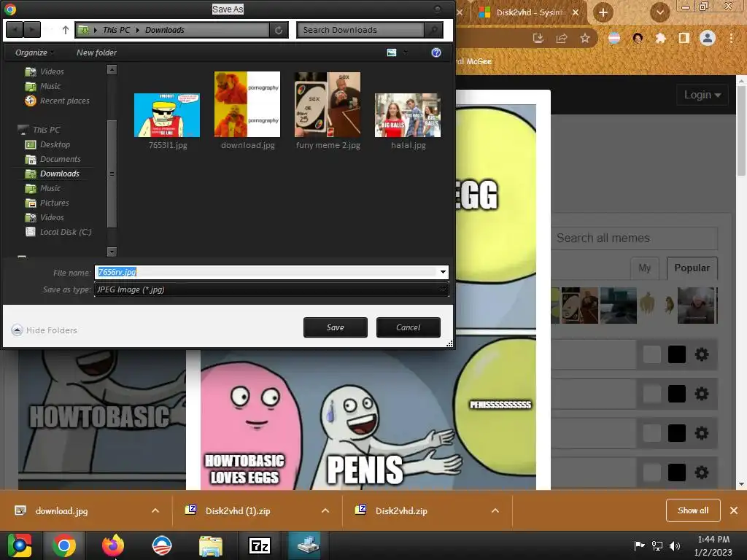Click the Back arrow in Save As dialog

(15, 30)
